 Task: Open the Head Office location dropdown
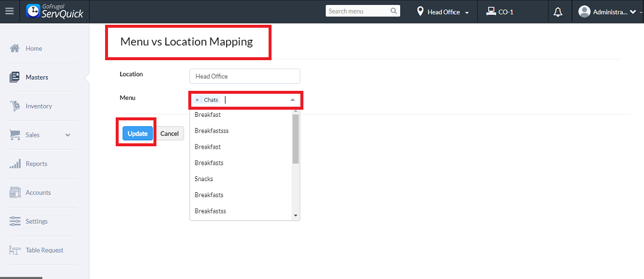(443, 12)
